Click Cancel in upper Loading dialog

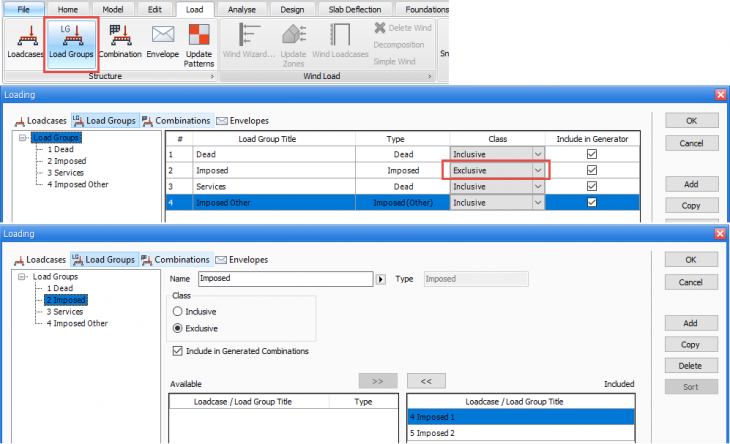(x=691, y=143)
